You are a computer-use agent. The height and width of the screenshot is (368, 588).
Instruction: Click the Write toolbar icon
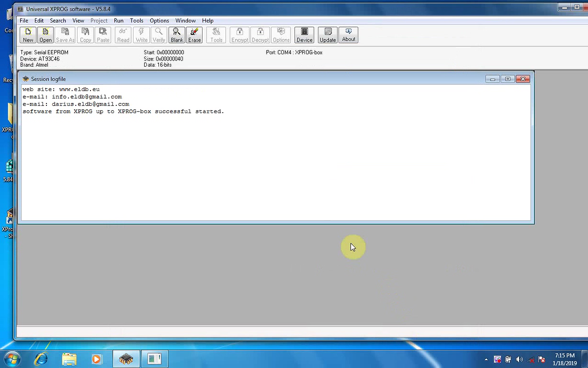[x=141, y=35]
